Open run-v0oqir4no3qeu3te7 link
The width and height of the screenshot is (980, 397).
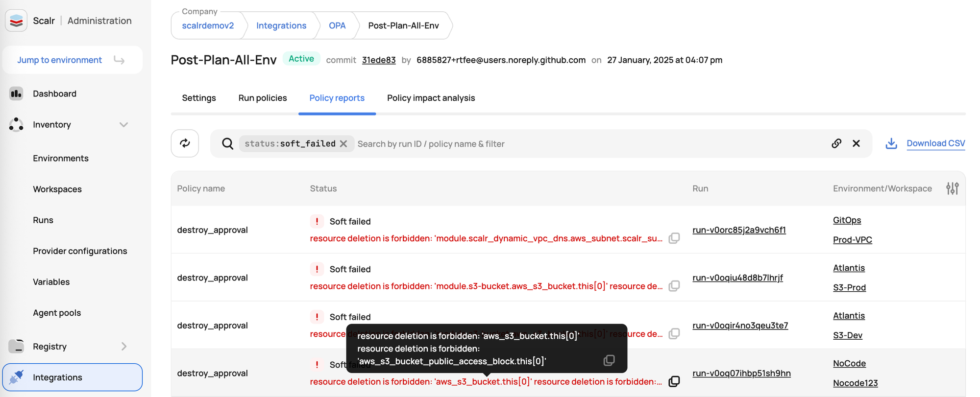pos(740,325)
